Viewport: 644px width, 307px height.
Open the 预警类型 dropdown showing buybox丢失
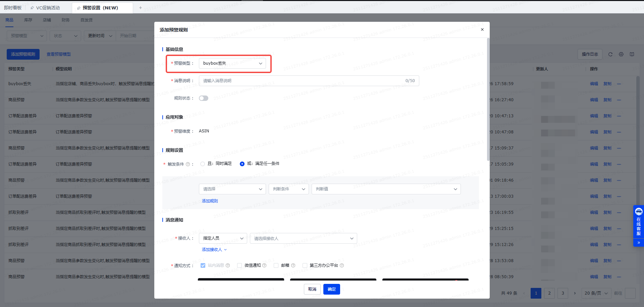232,63
